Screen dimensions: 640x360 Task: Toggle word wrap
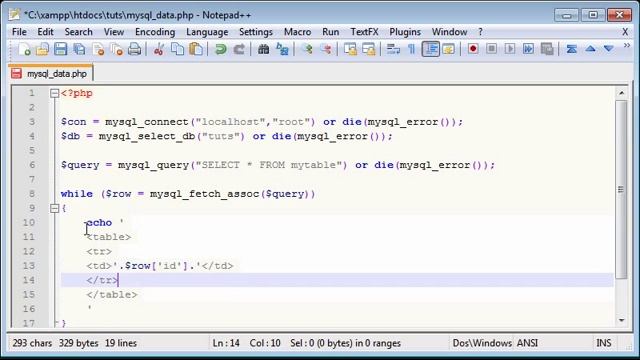tap(393, 49)
